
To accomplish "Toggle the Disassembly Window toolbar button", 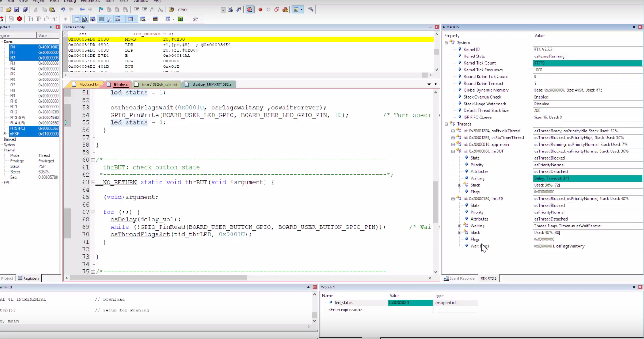I will click(x=85, y=19).
